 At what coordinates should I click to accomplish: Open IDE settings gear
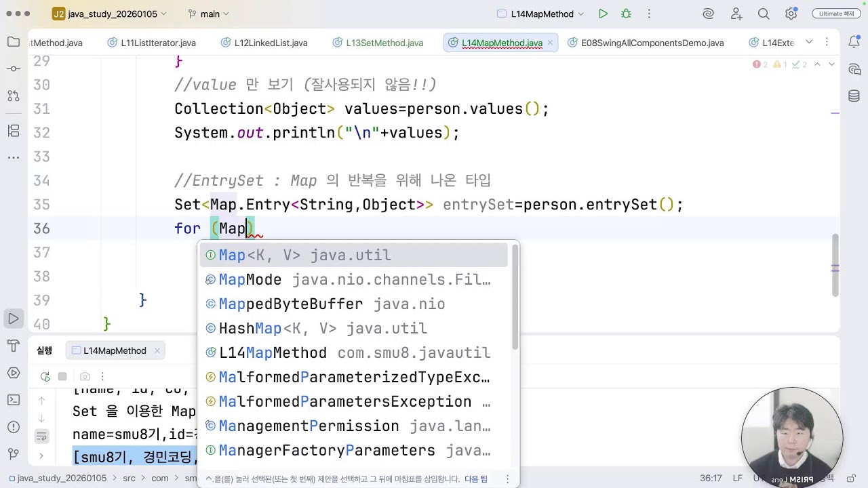coord(791,14)
